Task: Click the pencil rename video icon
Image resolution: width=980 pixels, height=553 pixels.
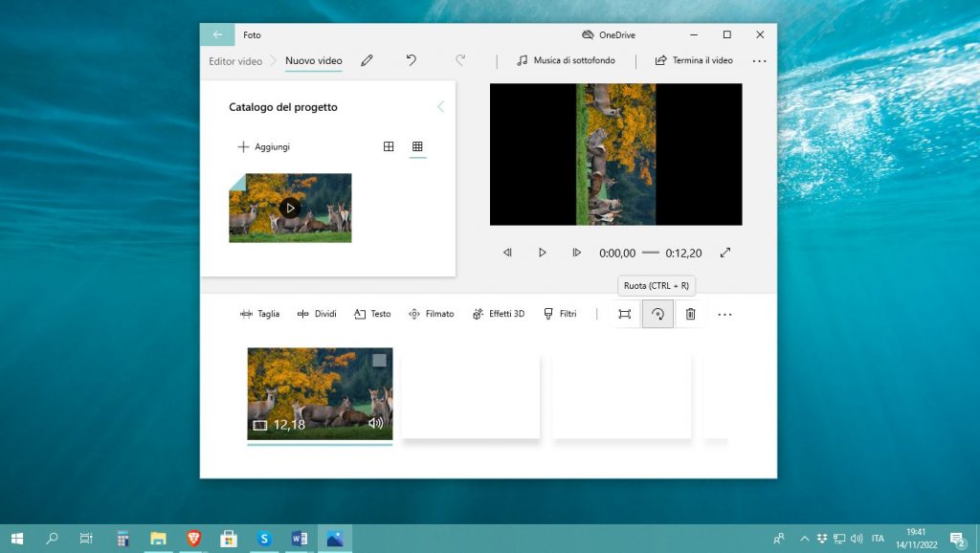Action: point(367,60)
